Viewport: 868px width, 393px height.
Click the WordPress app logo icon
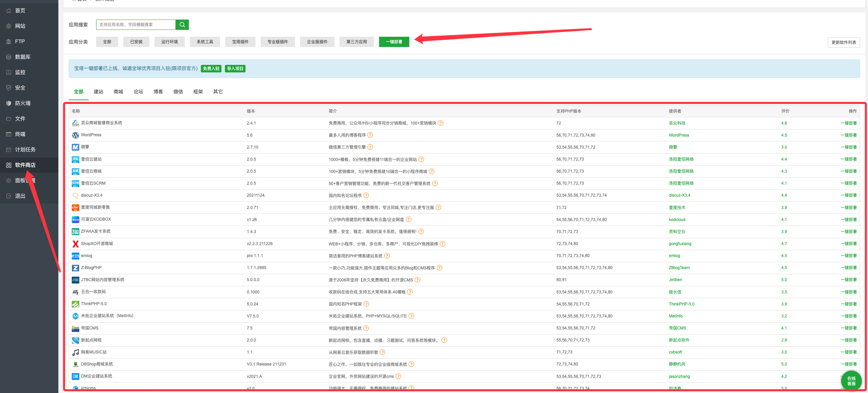click(76, 135)
